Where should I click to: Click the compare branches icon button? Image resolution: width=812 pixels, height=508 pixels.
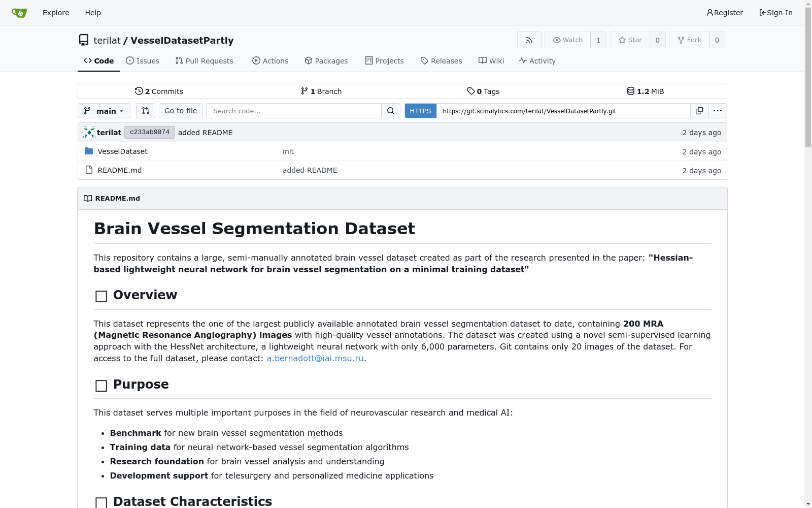pyautogui.click(x=145, y=111)
